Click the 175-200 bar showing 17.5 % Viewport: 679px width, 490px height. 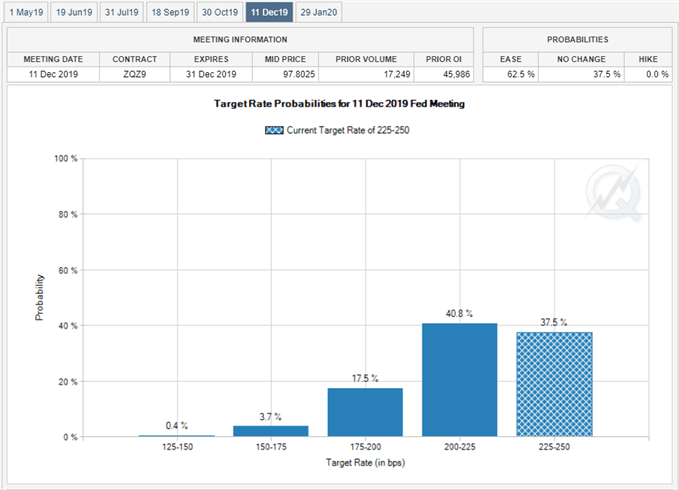pyautogui.click(x=365, y=412)
